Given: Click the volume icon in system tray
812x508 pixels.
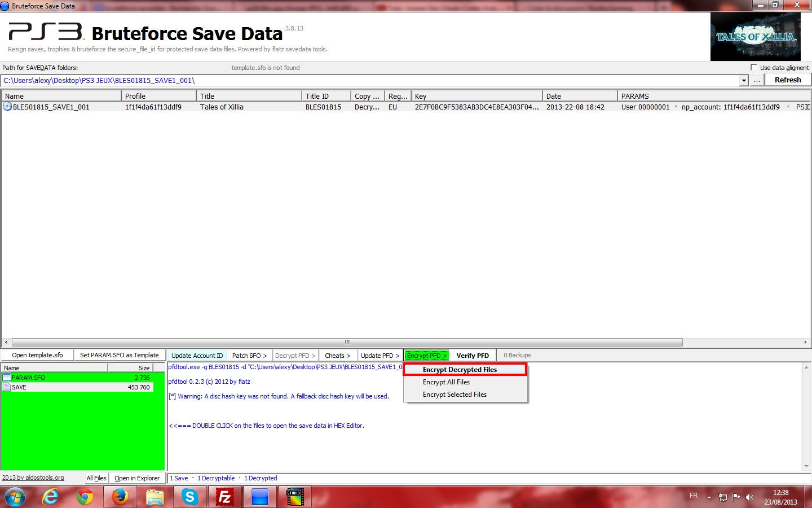Looking at the screenshot, I should (x=749, y=497).
